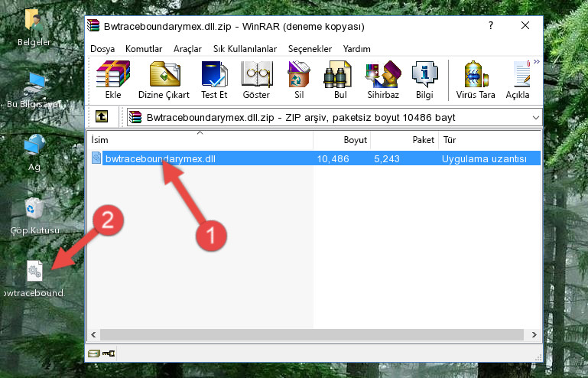Sort by Paket column header
Viewport: 588px width, 378px height.
[404, 139]
